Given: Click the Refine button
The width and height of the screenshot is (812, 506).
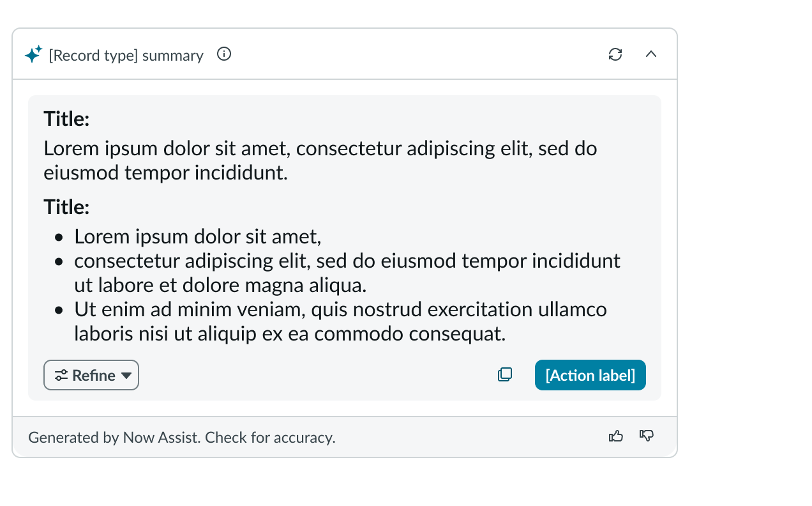Looking at the screenshot, I should pyautogui.click(x=91, y=375).
